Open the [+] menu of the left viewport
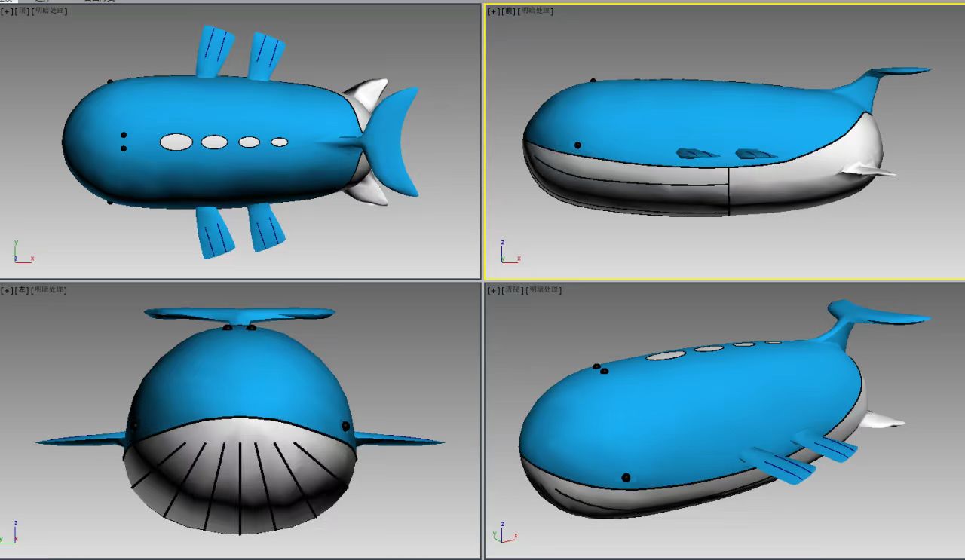Viewport: 965px width, 560px height. pyautogui.click(x=7, y=290)
